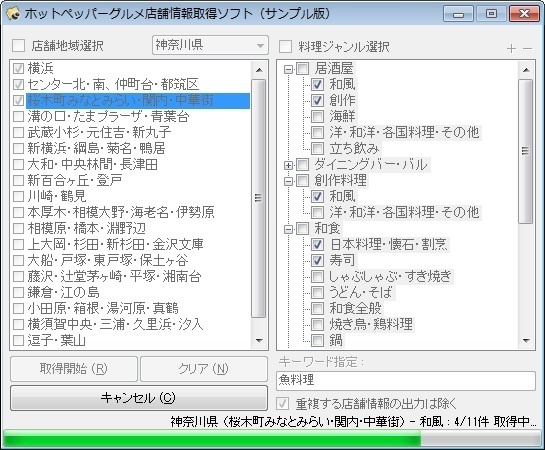Toggle 料理ジャンル選択 checkbox

pos(285,47)
